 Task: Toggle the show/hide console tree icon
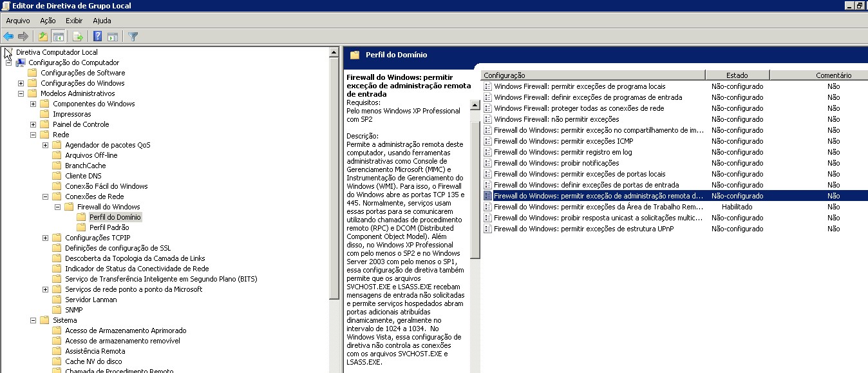coord(58,37)
